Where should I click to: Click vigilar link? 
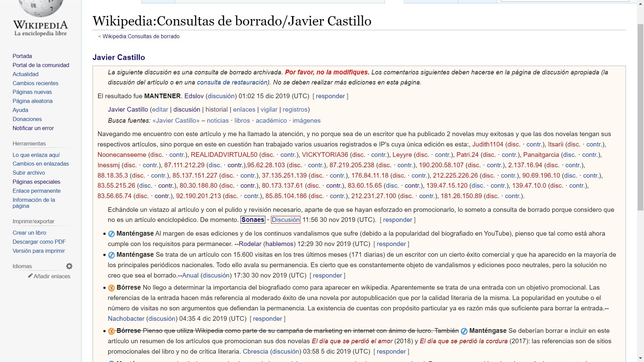269,110
